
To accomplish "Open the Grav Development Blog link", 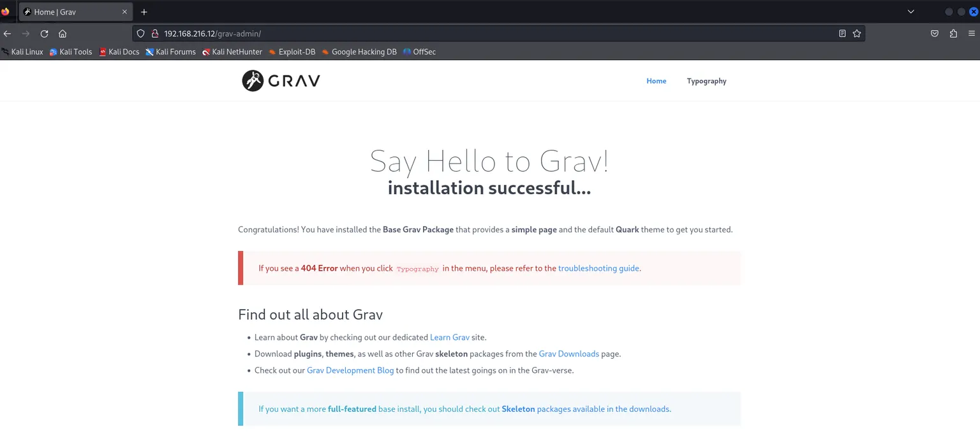I will (x=350, y=370).
